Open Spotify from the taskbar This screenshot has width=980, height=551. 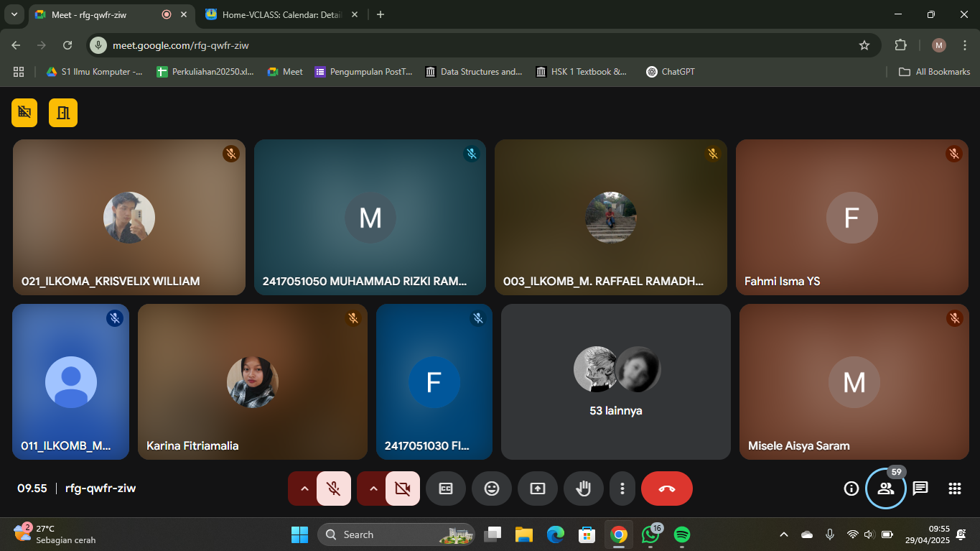(x=682, y=534)
